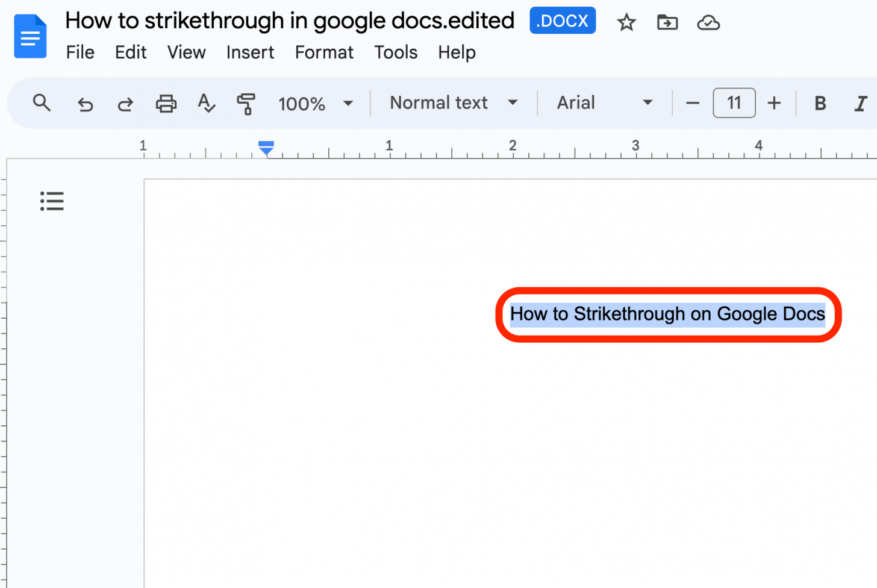Toggle italic formatting
The image size is (877, 588).
pos(861,104)
